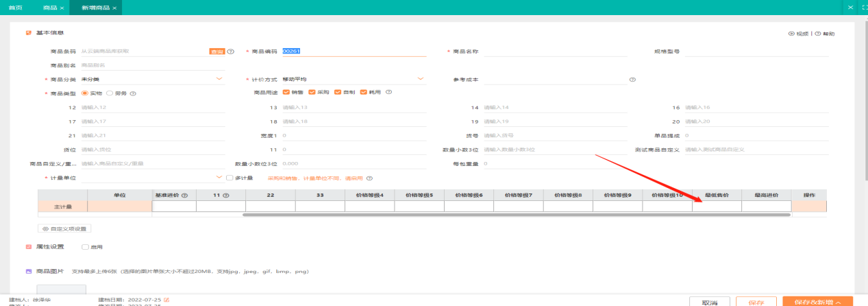This screenshot has width=868, height=306.
Task: Click the 基本信息 section icon
Action: point(29,33)
